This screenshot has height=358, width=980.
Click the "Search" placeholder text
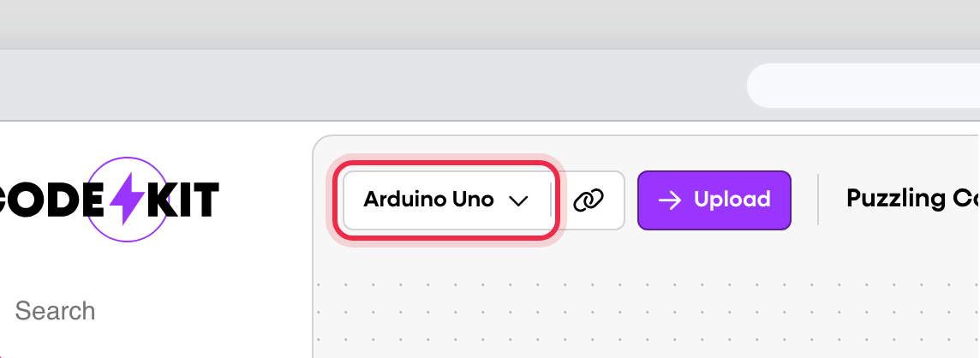(x=55, y=310)
